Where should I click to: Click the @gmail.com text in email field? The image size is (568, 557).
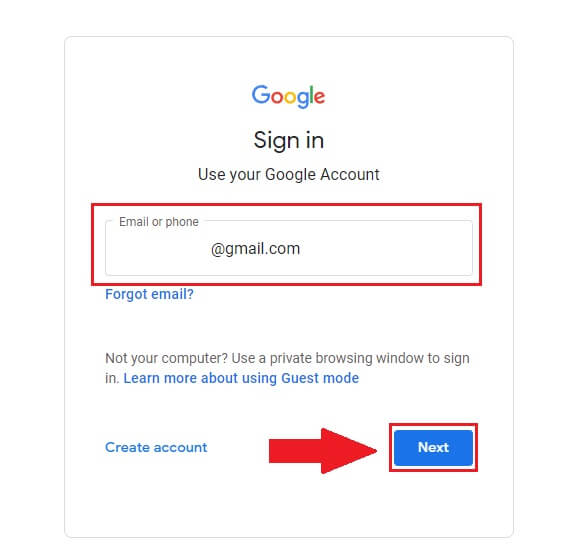[255, 249]
